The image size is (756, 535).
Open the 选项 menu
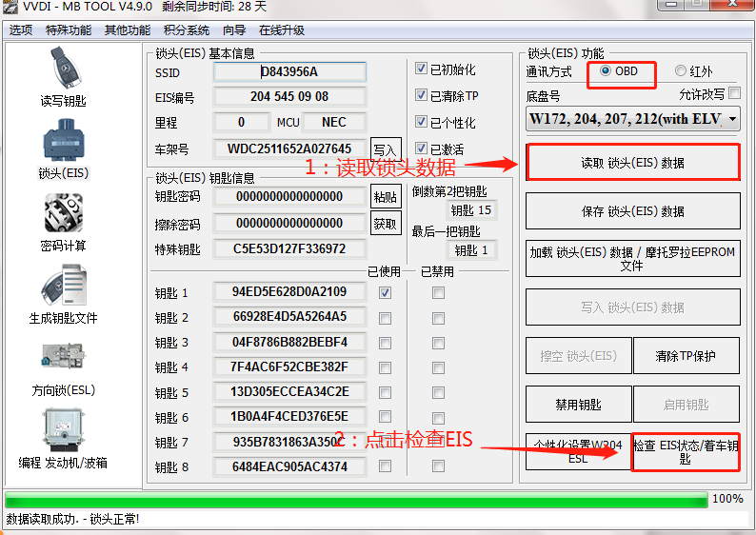point(21,30)
